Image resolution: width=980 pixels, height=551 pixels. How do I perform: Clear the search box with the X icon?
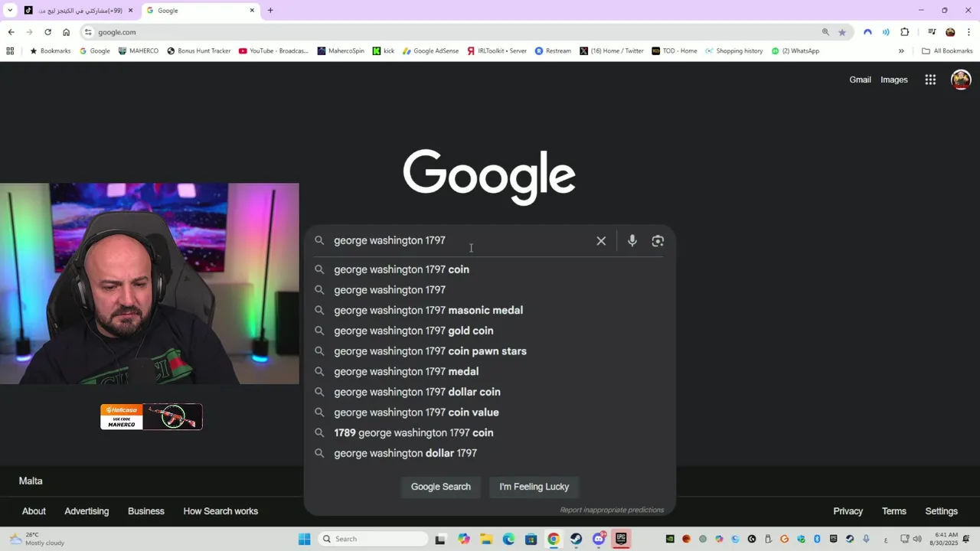(601, 241)
